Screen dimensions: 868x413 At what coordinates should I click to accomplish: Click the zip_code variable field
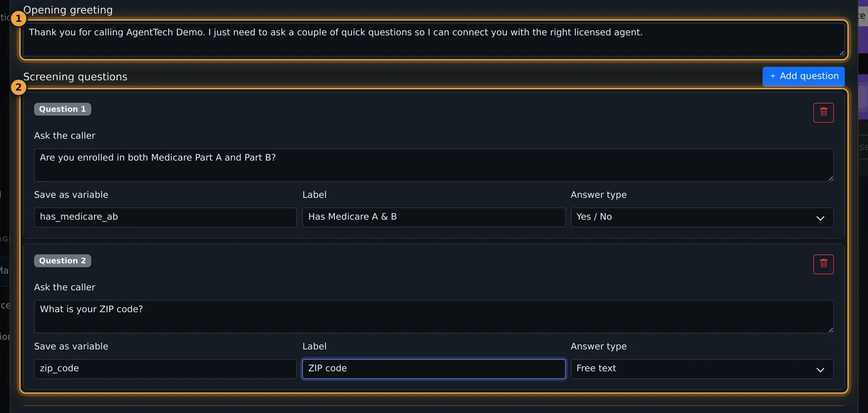165,369
